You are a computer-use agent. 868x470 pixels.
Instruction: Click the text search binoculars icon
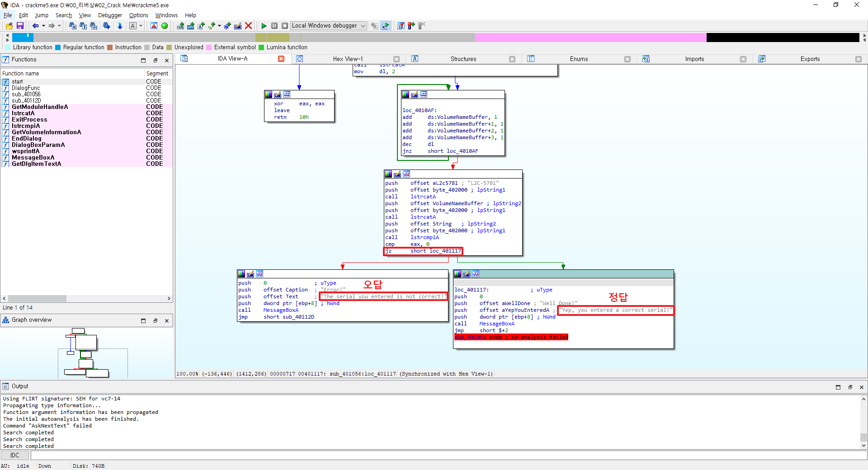point(83,26)
